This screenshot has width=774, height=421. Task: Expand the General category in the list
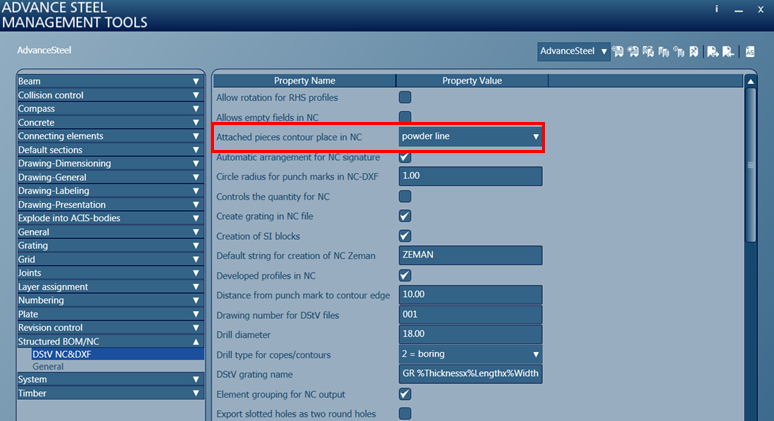[111, 232]
